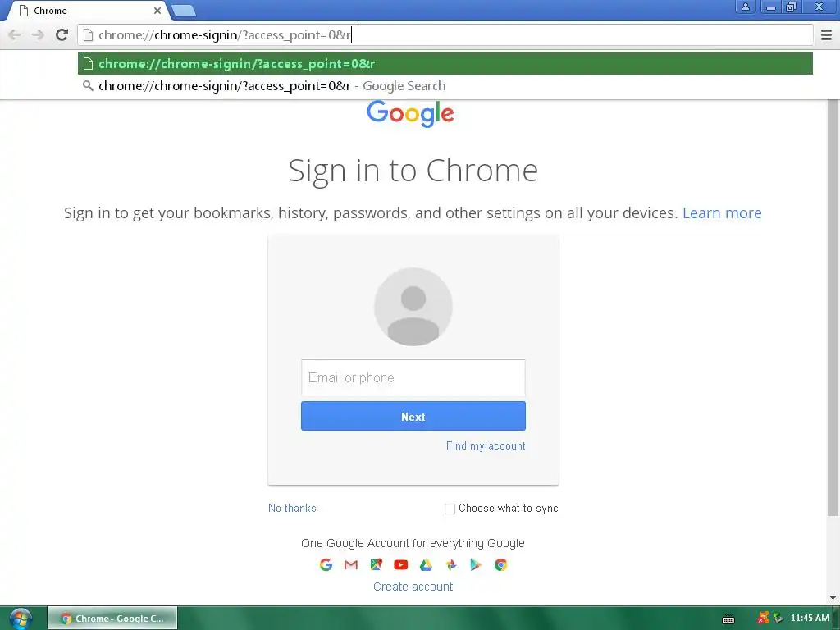
Task: Restore down the Chrome window
Action: (x=791, y=7)
